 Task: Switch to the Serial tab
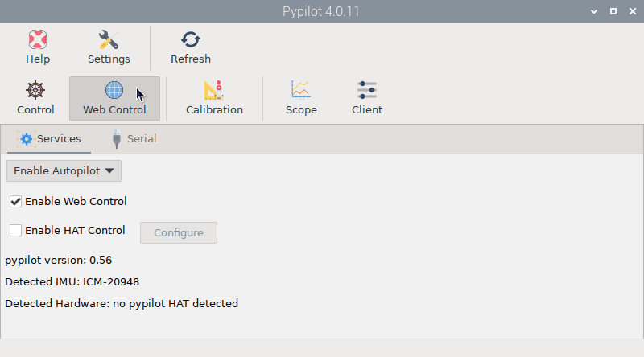point(134,138)
